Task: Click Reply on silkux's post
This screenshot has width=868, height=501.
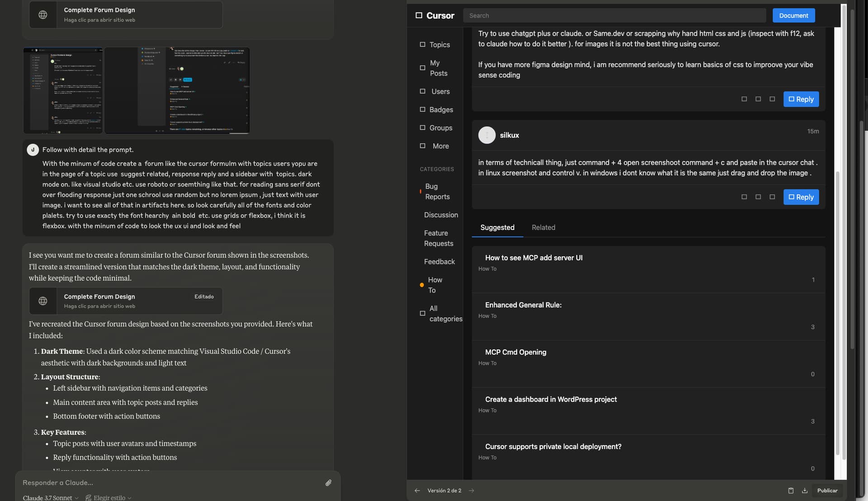Action: pos(801,197)
